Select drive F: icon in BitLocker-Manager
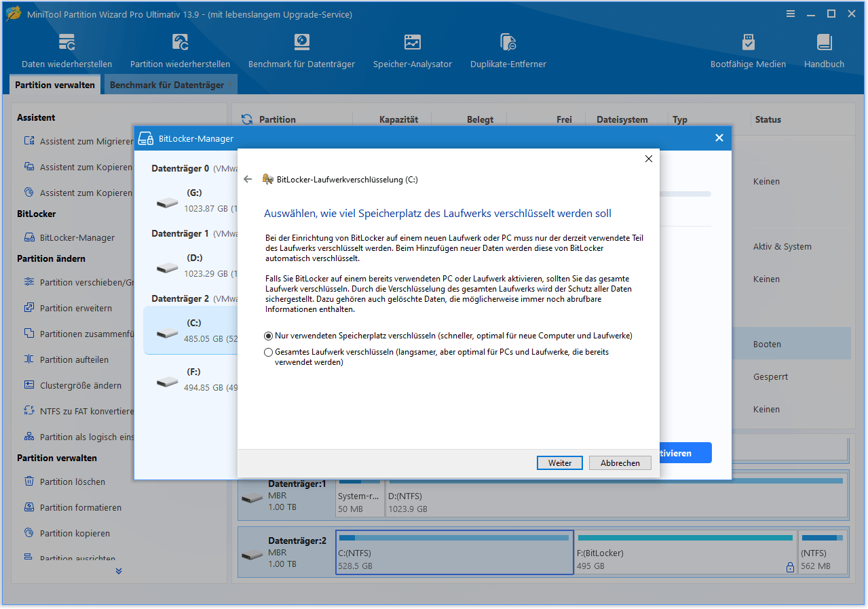The width and height of the screenshot is (868, 609). 167,382
